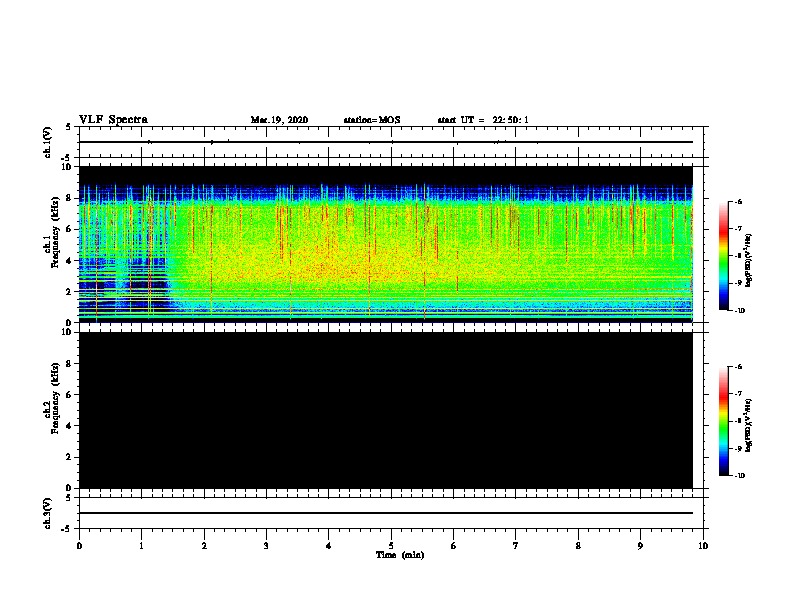Viewport: 792px width, 612px height.
Task: Click the "ch.3(V)" waveform axis label
Action: click(x=48, y=513)
